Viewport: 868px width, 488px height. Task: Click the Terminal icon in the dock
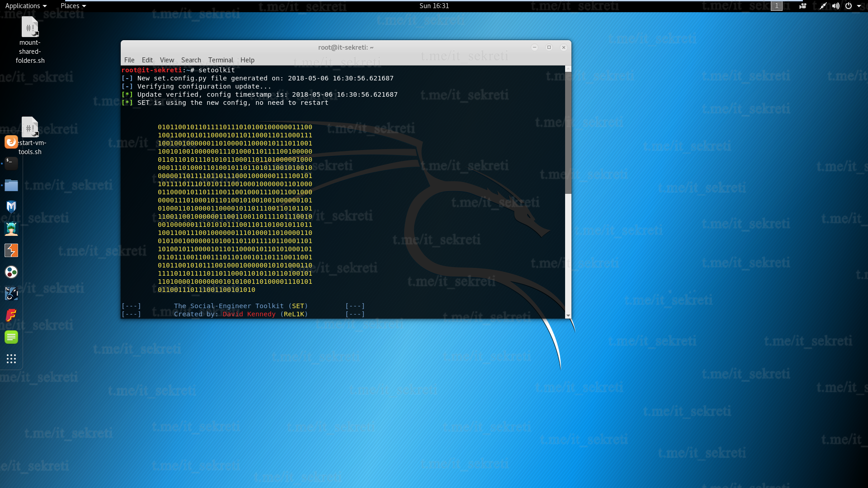coord(11,163)
